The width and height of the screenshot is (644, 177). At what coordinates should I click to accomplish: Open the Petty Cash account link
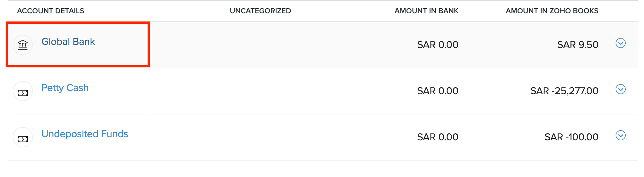[65, 88]
